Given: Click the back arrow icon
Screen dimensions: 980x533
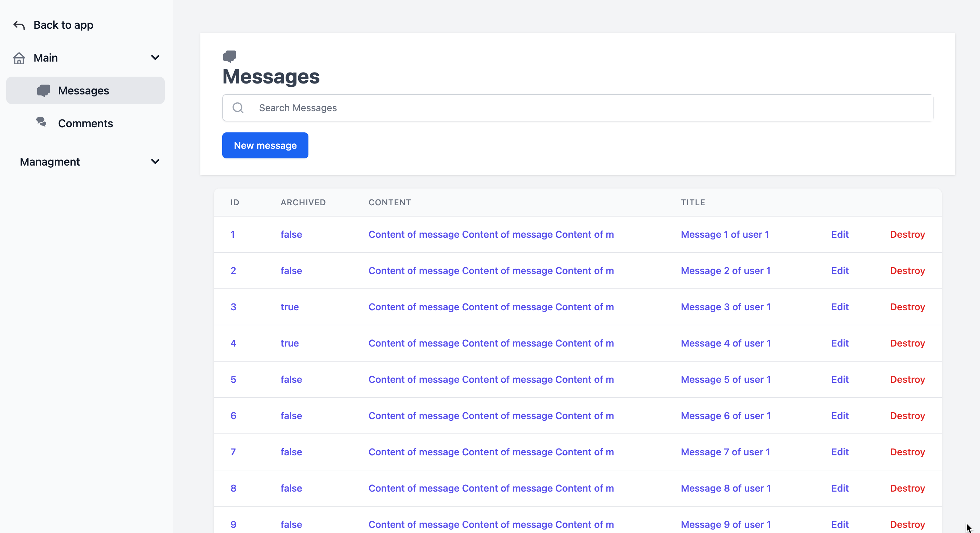Looking at the screenshot, I should pyautogui.click(x=19, y=25).
